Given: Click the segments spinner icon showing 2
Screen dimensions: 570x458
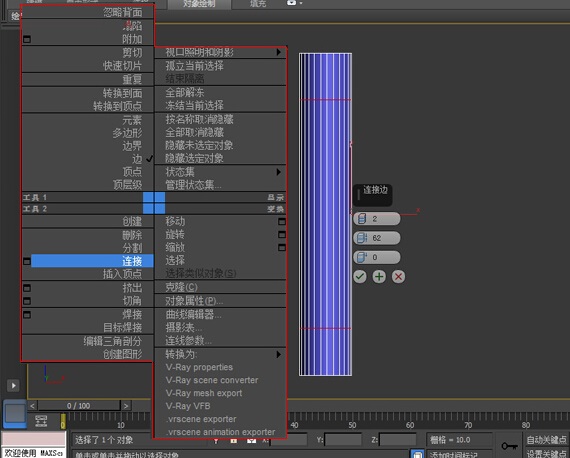Looking at the screenshot, I should pos(362,218).
